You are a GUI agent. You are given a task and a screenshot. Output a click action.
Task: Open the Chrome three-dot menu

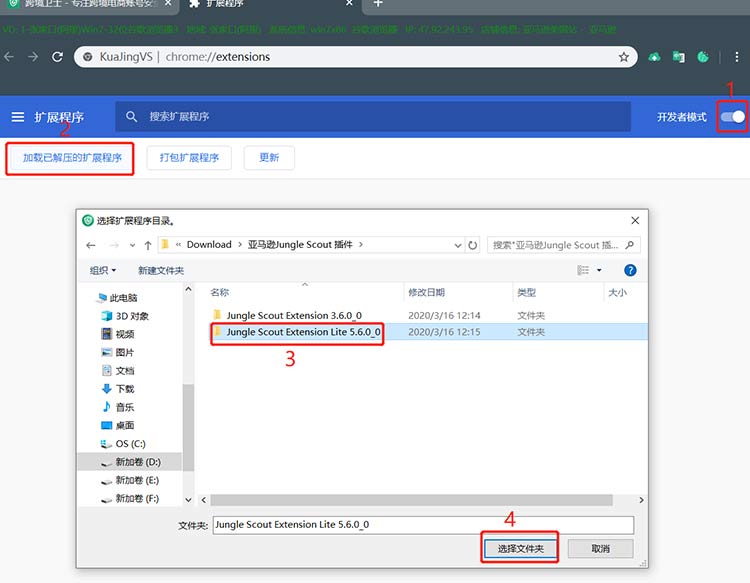point(737,57)
